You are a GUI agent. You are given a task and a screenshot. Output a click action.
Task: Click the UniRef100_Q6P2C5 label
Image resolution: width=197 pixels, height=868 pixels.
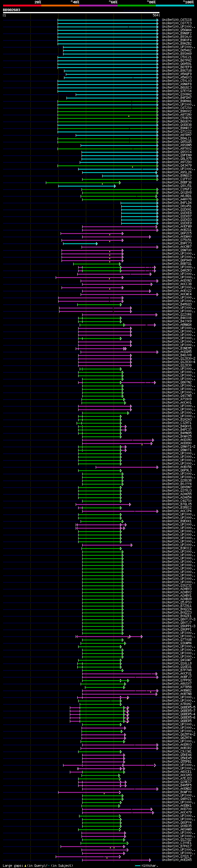177,233
